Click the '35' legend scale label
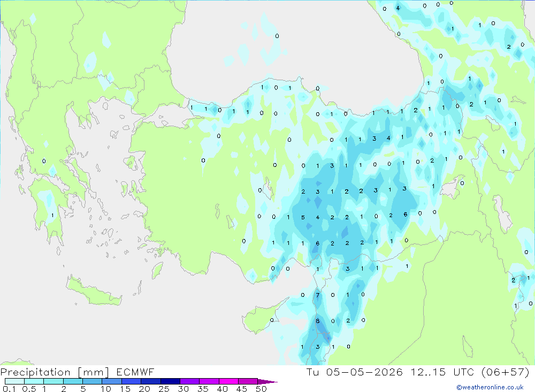This screenshot has height=392, width=535. (203, 389)
